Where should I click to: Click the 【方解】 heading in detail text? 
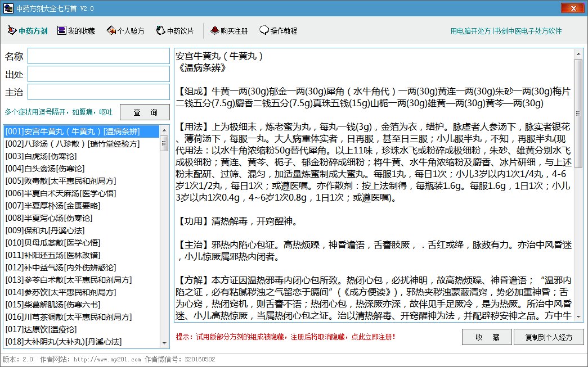click(x=194, y=280)
